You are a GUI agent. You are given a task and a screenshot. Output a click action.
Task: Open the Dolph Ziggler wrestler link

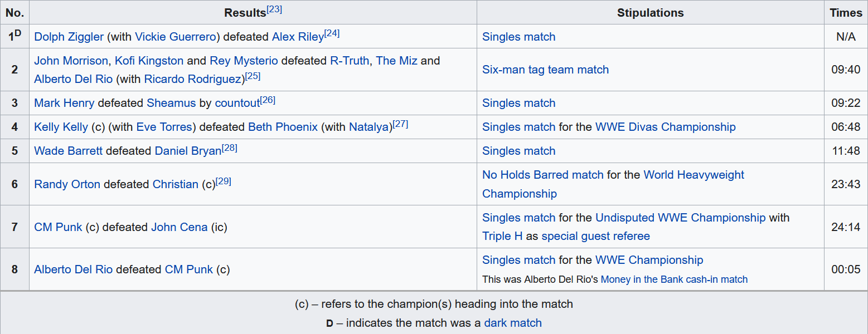(69, 37)
